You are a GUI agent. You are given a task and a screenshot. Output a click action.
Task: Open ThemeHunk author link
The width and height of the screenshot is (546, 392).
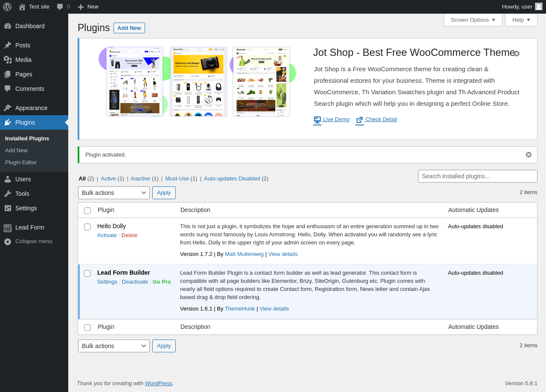point(240,309)
